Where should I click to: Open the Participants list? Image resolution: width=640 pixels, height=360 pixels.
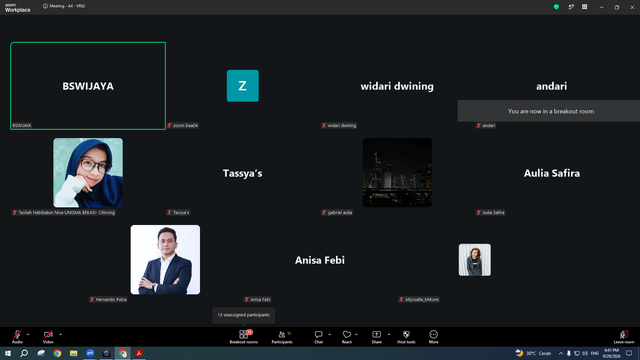tap(282, 337)
